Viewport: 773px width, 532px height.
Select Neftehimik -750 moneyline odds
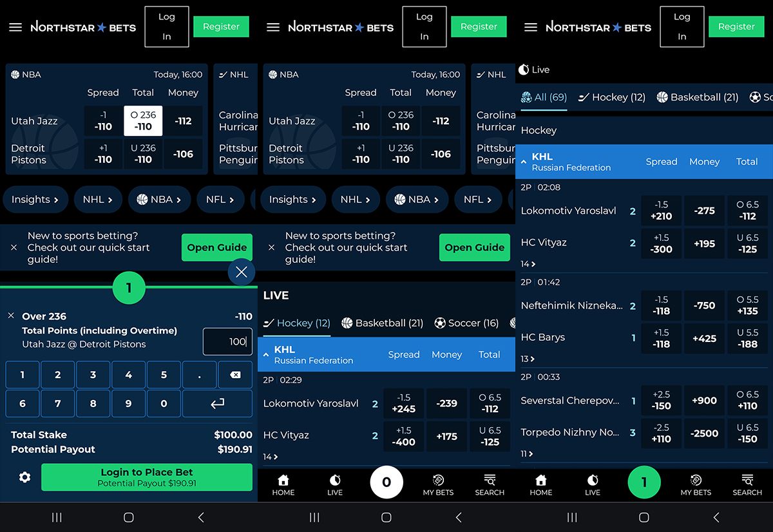tap(704, 305)
